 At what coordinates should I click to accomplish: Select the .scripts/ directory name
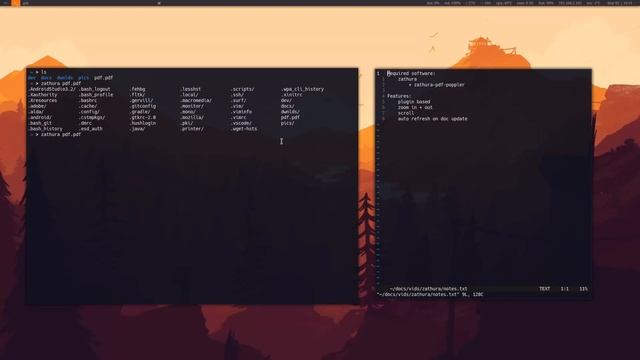pos(242,89)
